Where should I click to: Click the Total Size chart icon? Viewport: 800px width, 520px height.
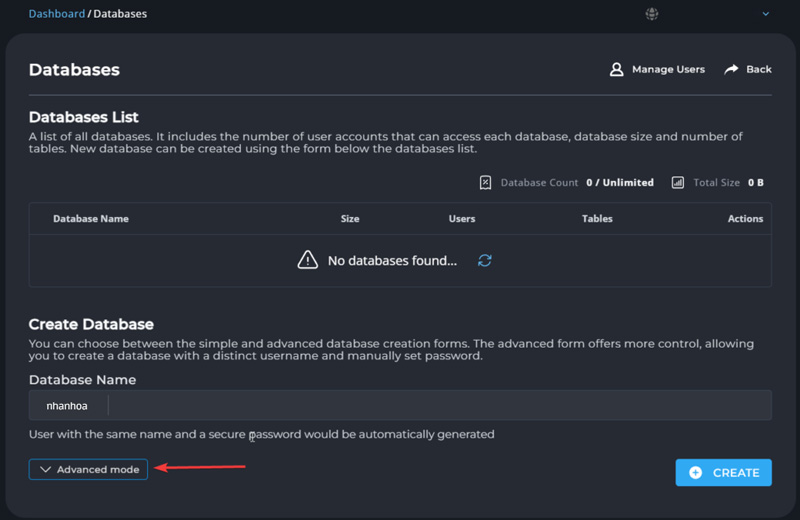tap(678, 183)
